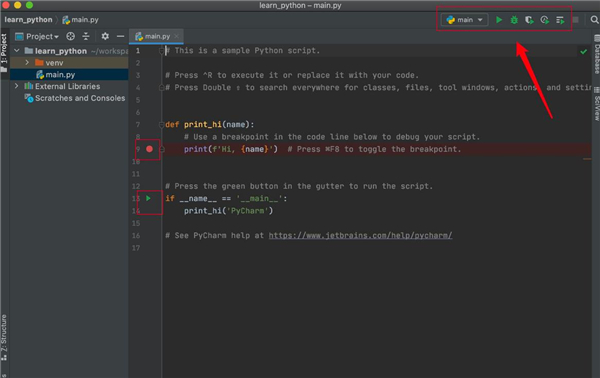The image size is (600, 378).
Task: Expand External Libraries node
Action: pyautogui.click(x=16, y=86)
